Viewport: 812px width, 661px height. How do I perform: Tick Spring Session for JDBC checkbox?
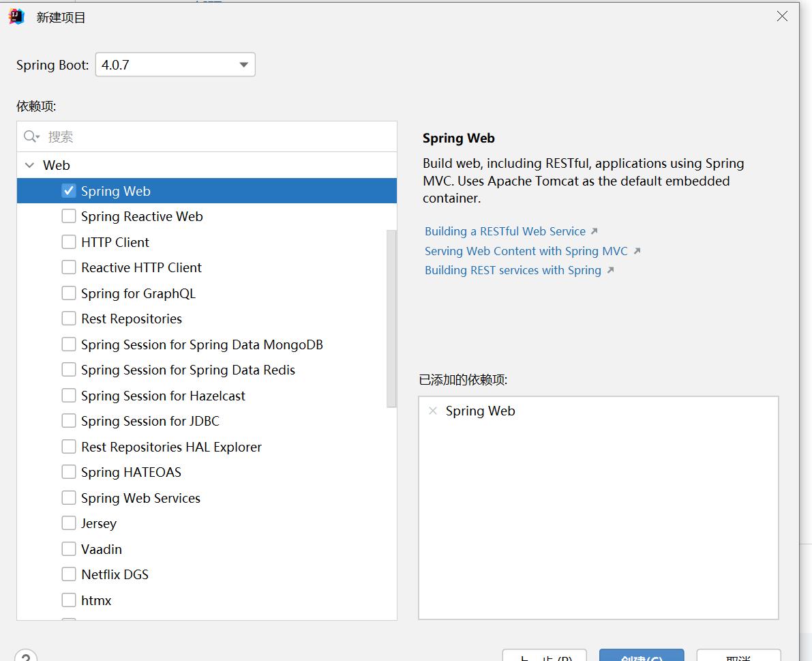(69, 421)
